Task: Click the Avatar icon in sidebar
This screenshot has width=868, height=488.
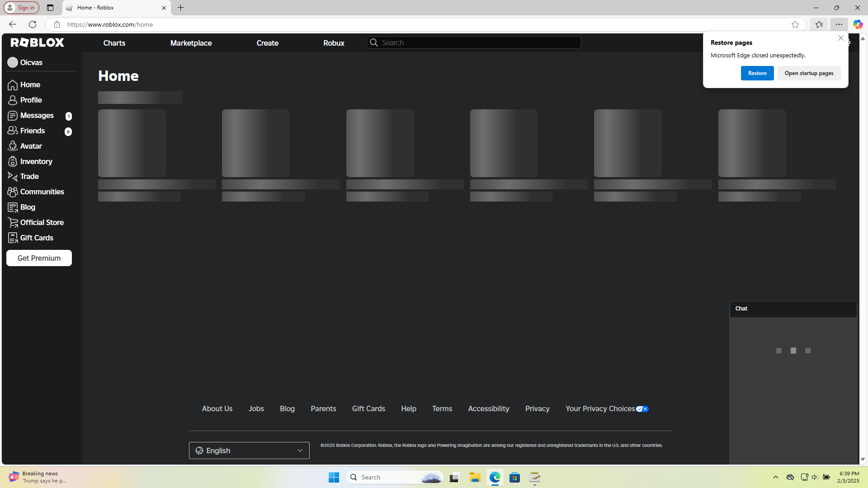Action: click(x=13, y=146)
